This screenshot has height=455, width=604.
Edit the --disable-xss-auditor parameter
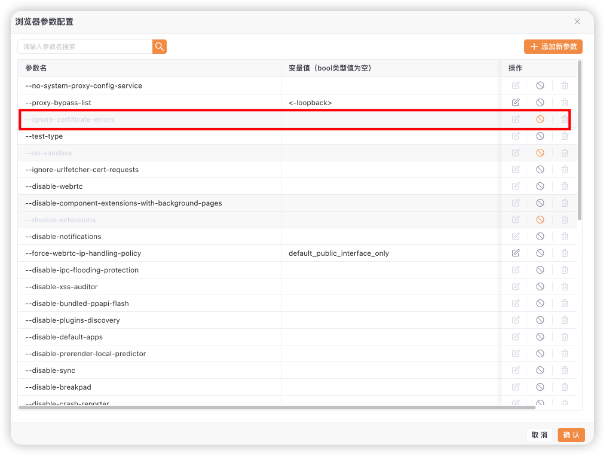(x=515, y=287)
